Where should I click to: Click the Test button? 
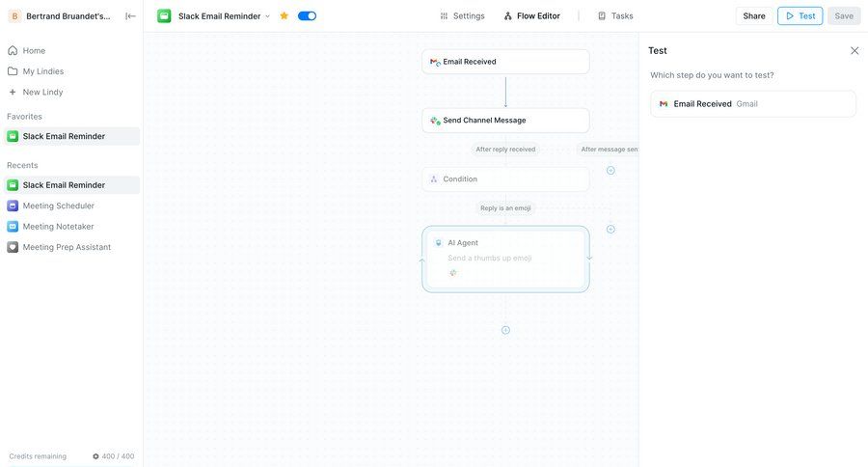(800, 16)
